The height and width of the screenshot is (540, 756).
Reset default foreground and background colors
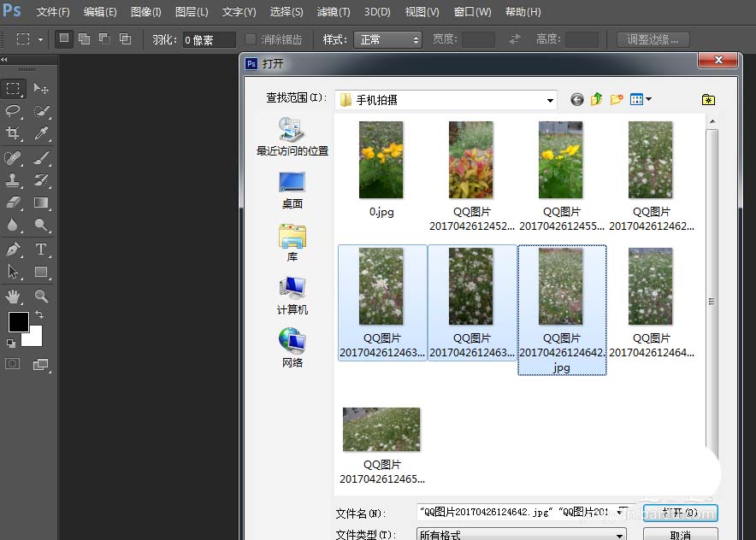click(x=10, y=343)
